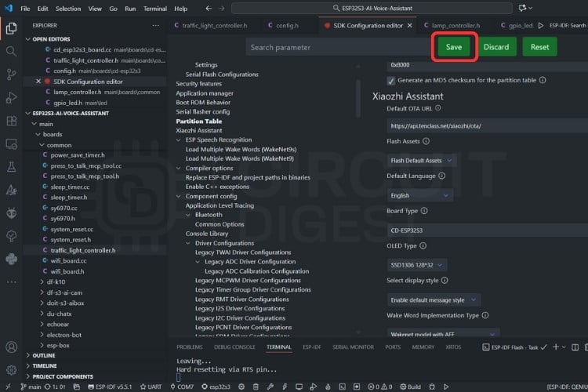Switch to the PROBLEMS panel tab

pos(190,347)
